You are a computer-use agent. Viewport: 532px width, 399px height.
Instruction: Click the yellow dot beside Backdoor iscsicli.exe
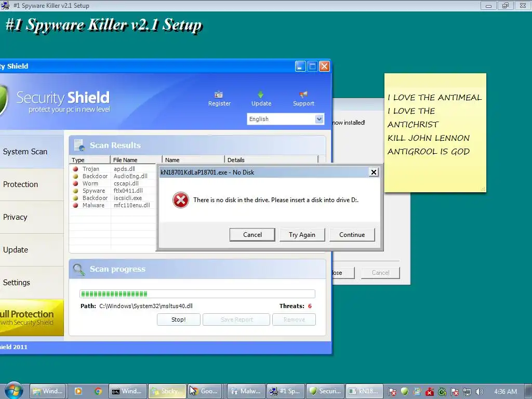75,198
